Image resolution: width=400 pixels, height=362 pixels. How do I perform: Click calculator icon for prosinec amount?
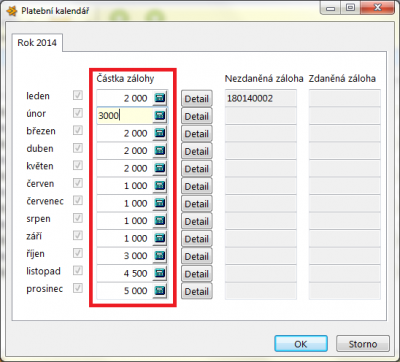160,291
